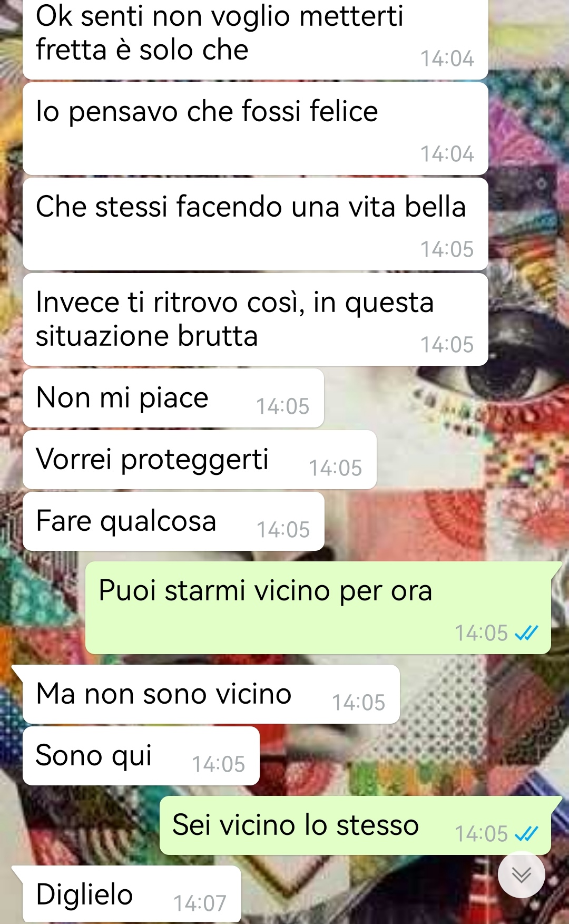Tap the 'Non mi piace' message
The image size is (569, 924).
tap(173, 398)
